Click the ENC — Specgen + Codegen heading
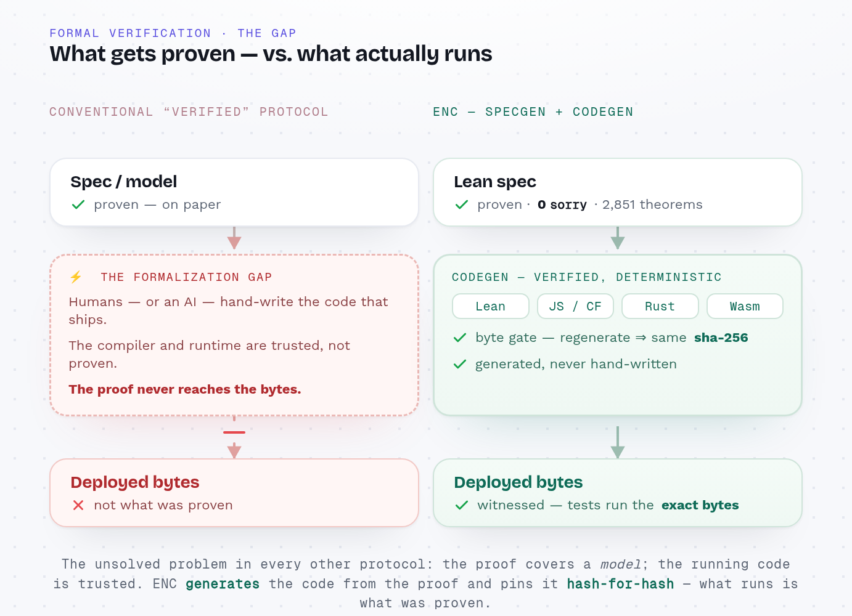 (x=533, y=112)
